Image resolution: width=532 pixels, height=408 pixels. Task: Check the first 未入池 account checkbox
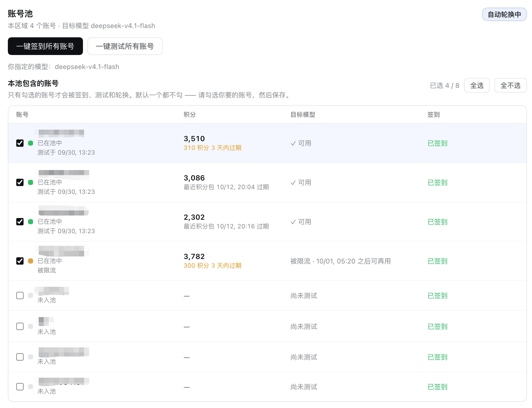pos(20,295)
